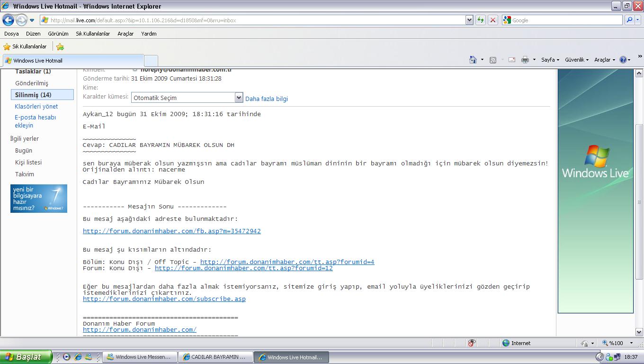Viewport: 644px width, 364px height.
Task: Click the Add to Favorites bar icon
Action: click(x=60, y=46)
